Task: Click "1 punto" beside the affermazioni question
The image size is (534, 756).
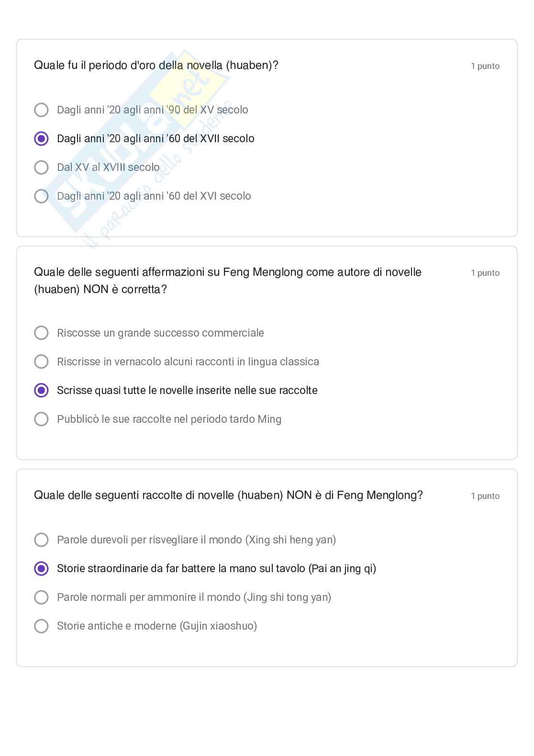Action: coord(485,273)
